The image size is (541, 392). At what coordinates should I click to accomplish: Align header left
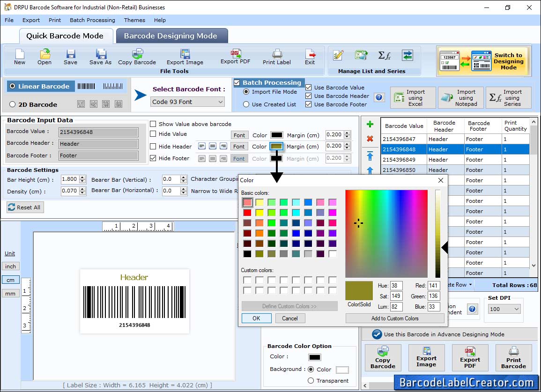click(202, 146)
